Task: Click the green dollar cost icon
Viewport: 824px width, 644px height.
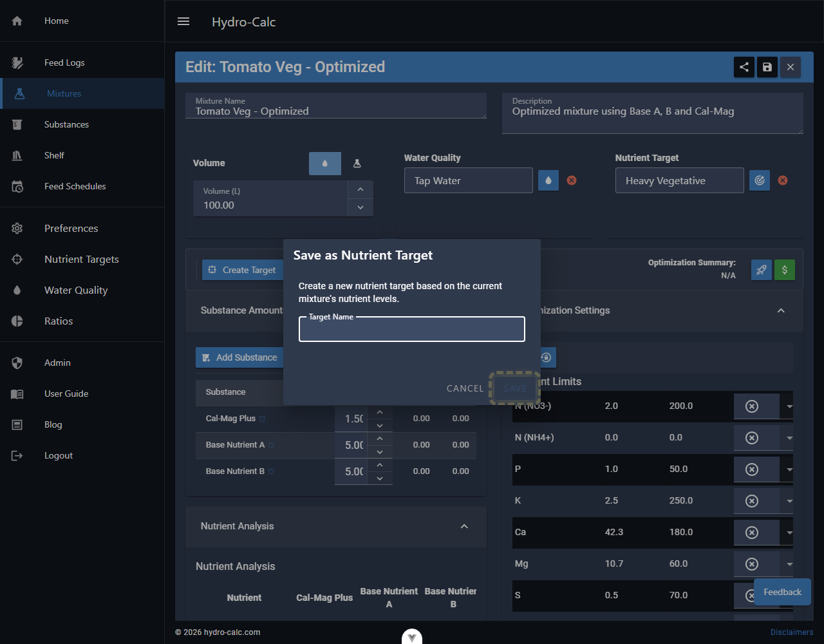Action: [x=785, y=270]
